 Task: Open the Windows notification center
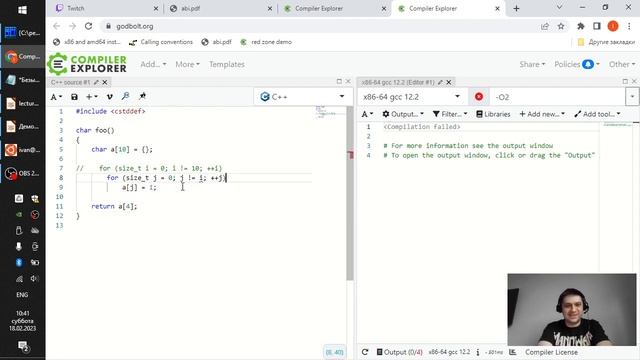click(x=23, y=347)
